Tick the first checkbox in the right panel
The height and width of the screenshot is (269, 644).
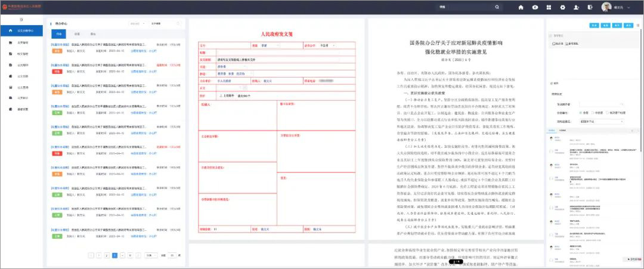554,43
